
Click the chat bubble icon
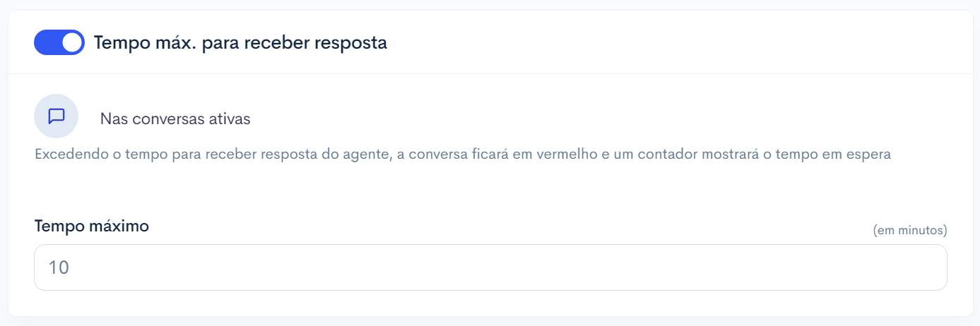57,116
